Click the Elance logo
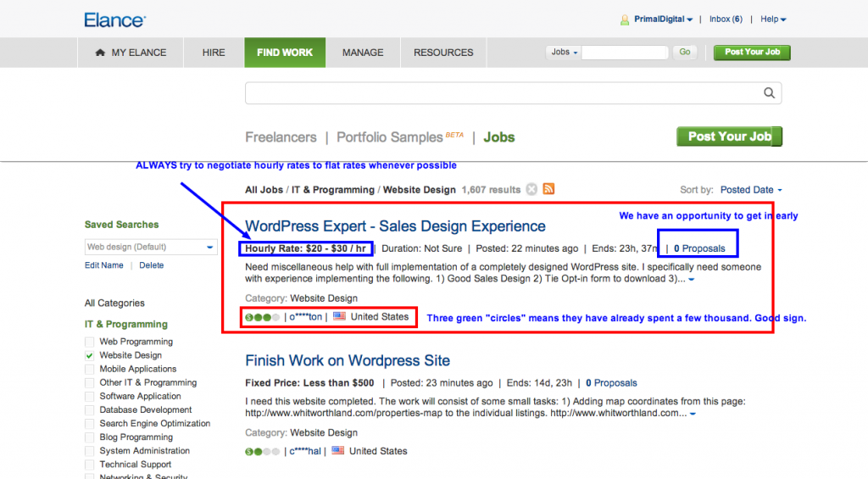 tap(114, 19)
